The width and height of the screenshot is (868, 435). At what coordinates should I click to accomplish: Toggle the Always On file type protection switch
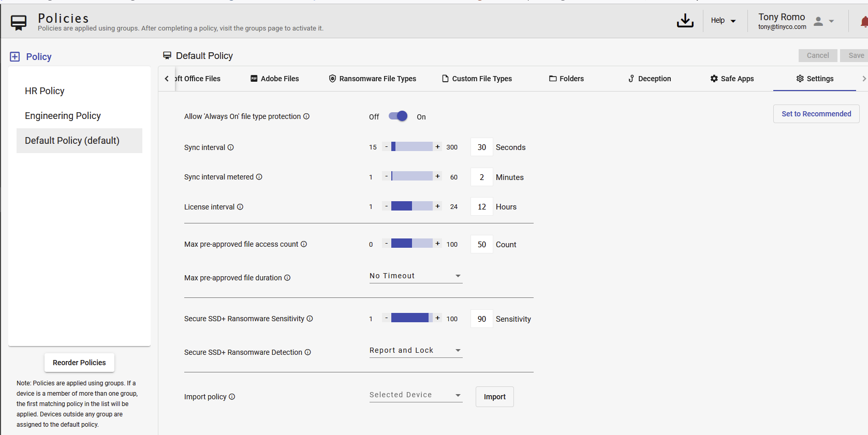(x=398, y=116)
